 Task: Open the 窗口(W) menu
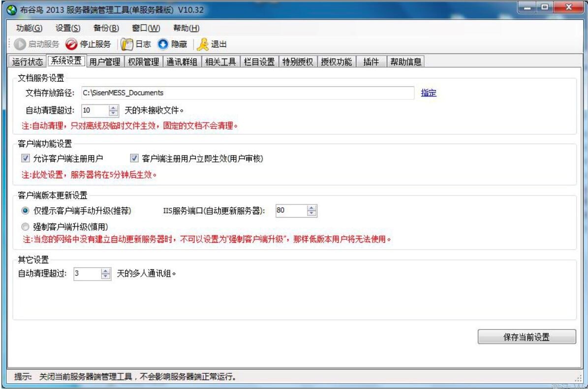tap(146, 28)
